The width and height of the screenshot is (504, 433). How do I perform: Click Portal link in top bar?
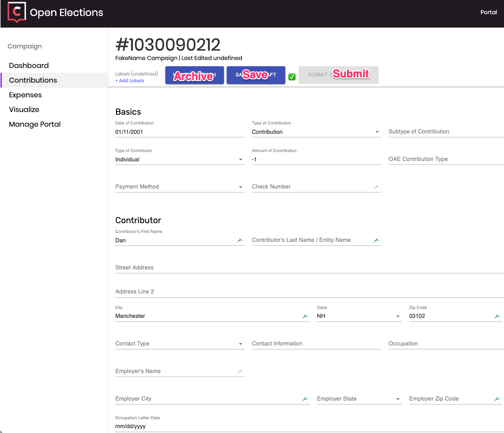tap(488, 12)
